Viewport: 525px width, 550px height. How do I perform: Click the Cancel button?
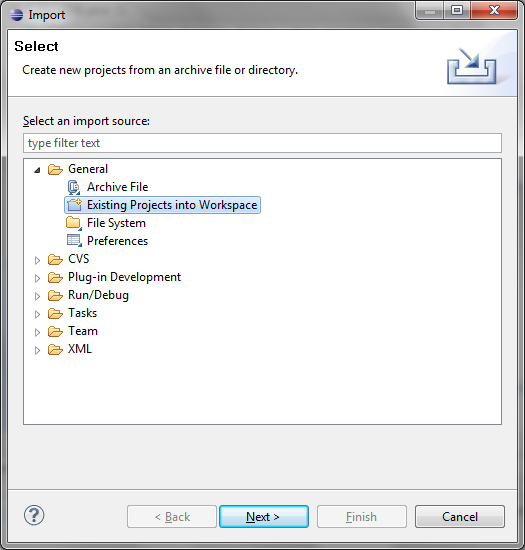460,516
